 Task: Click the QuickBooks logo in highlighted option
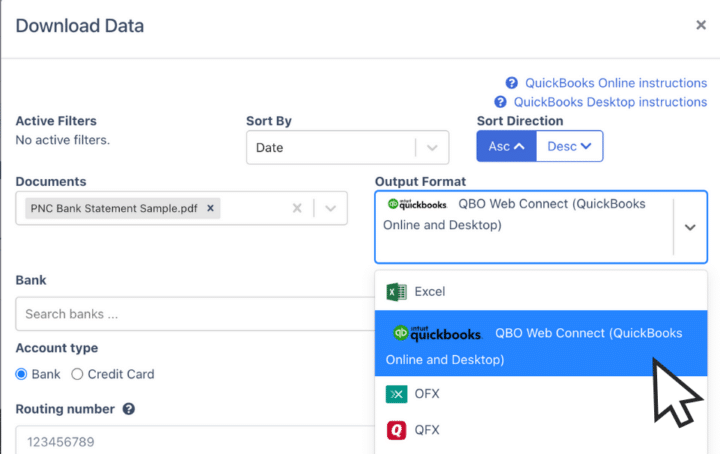437,334
